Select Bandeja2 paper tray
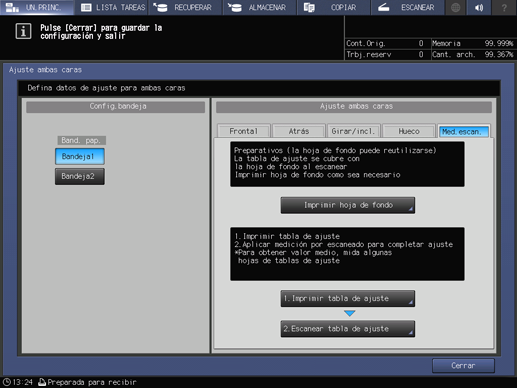Viewport: 517px width, 388px height. (x=80, y=176)
